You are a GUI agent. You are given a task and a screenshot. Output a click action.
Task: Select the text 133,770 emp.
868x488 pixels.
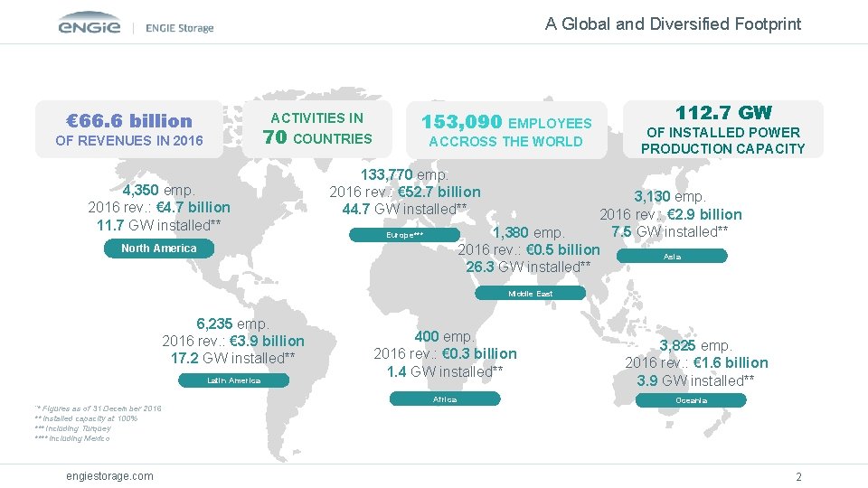[x=404, y=174]
